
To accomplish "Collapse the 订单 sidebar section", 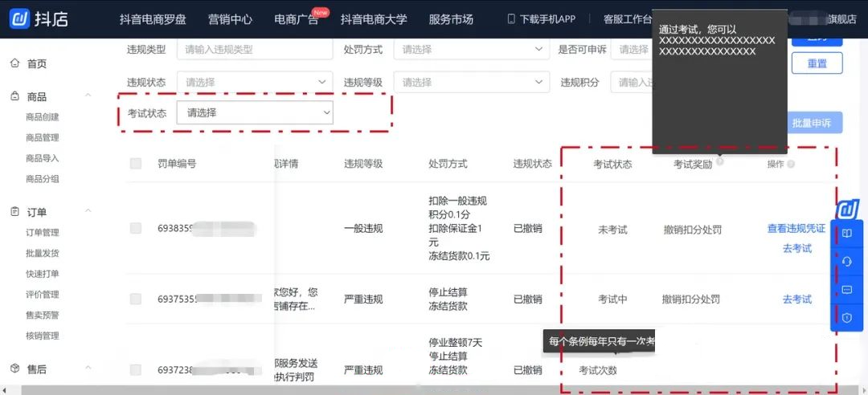I will [88, 211].
